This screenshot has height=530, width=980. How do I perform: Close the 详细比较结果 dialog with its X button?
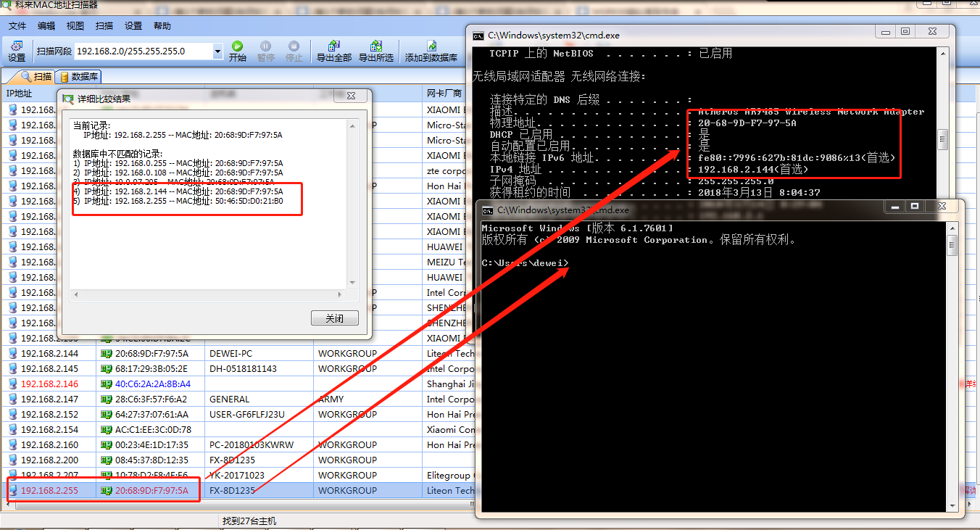point(351,96)
